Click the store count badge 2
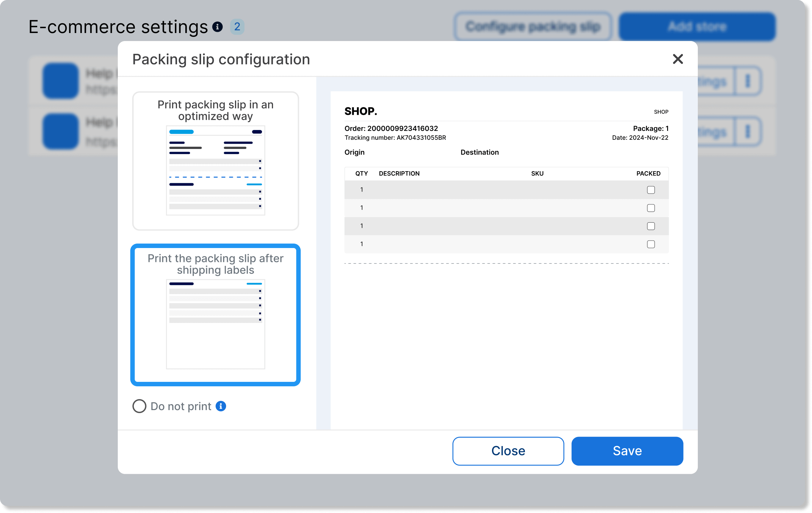 click(x=237, y=27)
